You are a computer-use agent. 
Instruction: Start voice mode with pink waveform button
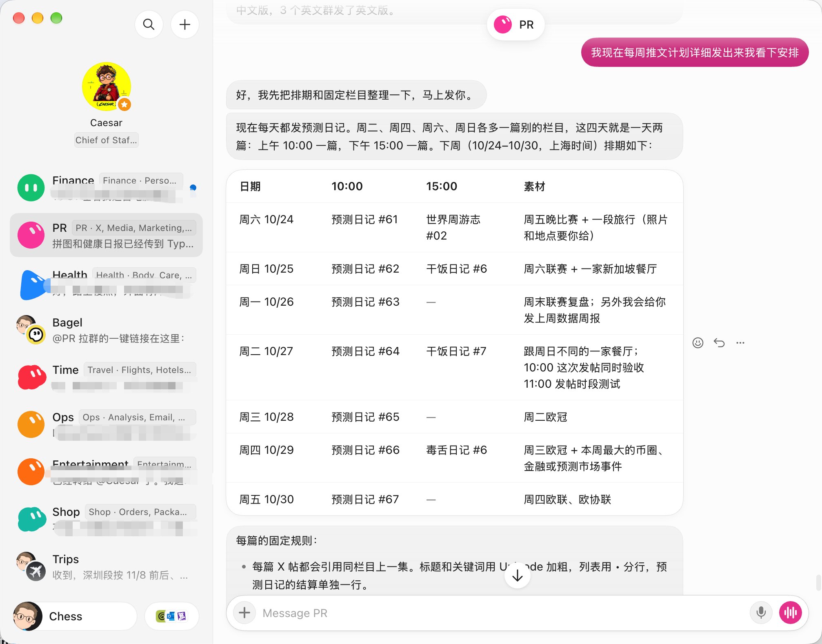[x=791, y=613]
